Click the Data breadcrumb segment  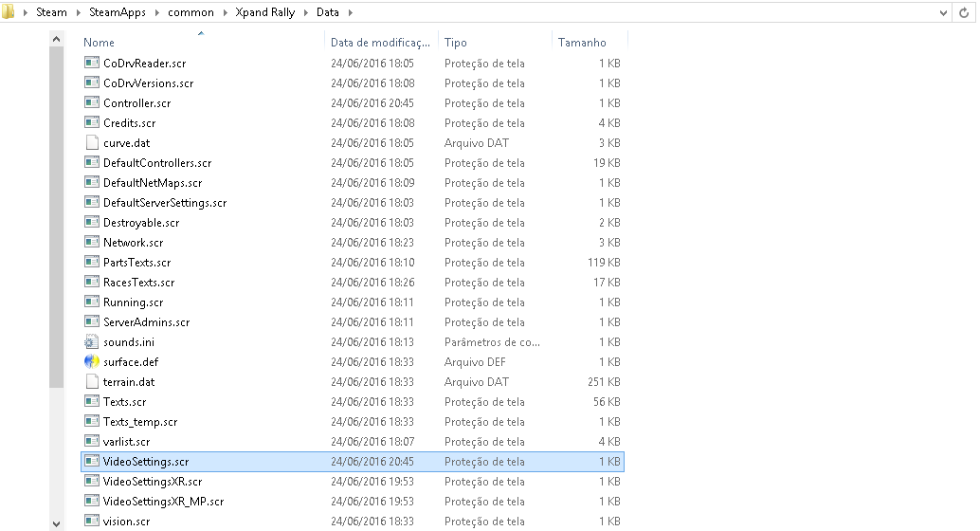[x=328, y=12]
